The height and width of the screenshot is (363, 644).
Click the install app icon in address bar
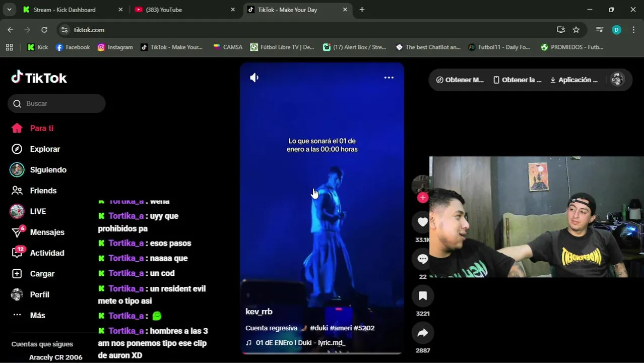(x=561, y=30)
